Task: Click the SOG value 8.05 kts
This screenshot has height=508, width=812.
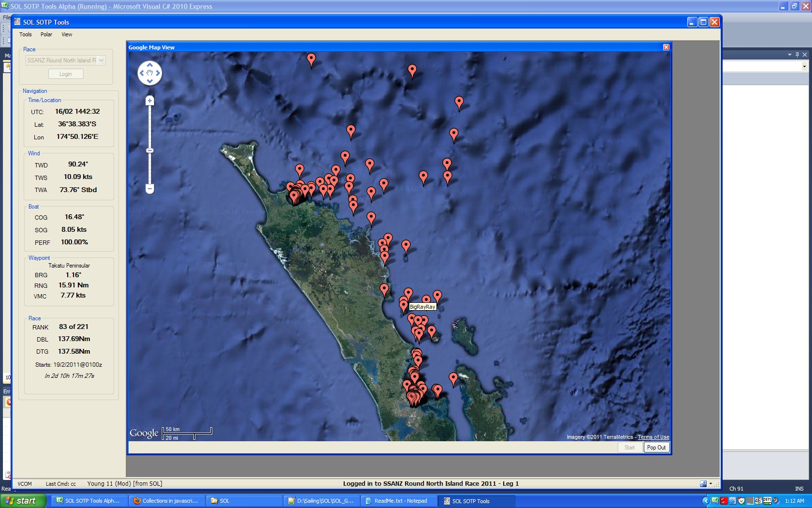Action: click(74, 229)
